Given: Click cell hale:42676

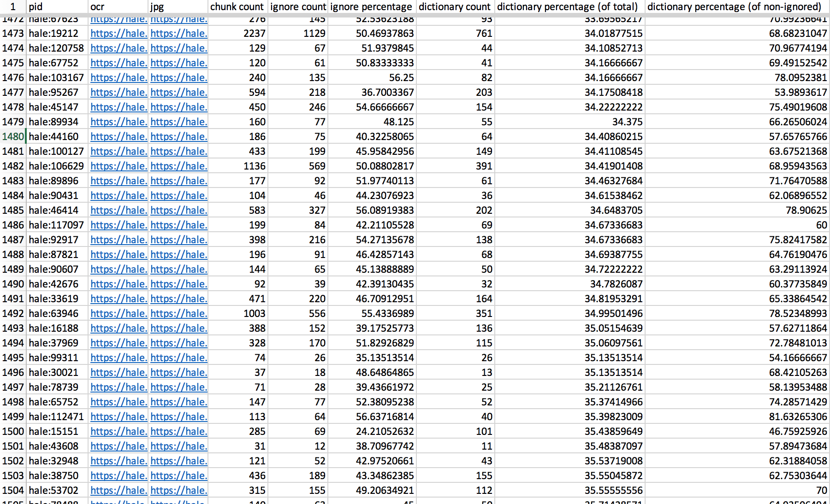Looking at the screenshot, I should pyautogui.click(x=57, y=284).
